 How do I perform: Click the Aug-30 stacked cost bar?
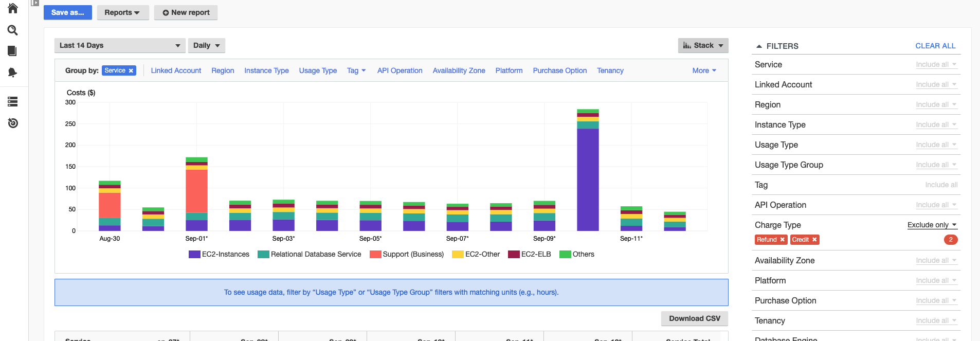pos(110,206)
